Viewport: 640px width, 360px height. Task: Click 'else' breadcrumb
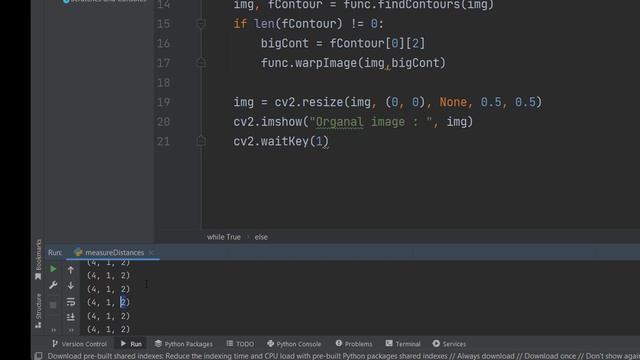pos(261,237)
